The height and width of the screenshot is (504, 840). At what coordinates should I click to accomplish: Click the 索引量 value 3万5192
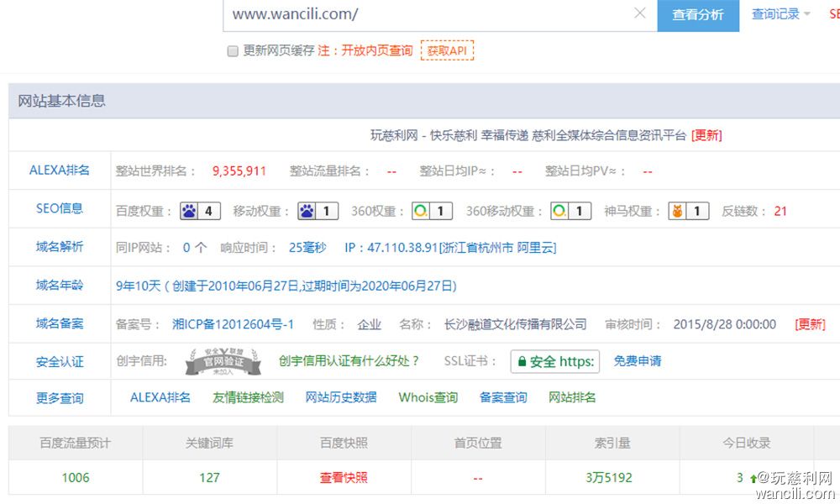coord(608,478)
